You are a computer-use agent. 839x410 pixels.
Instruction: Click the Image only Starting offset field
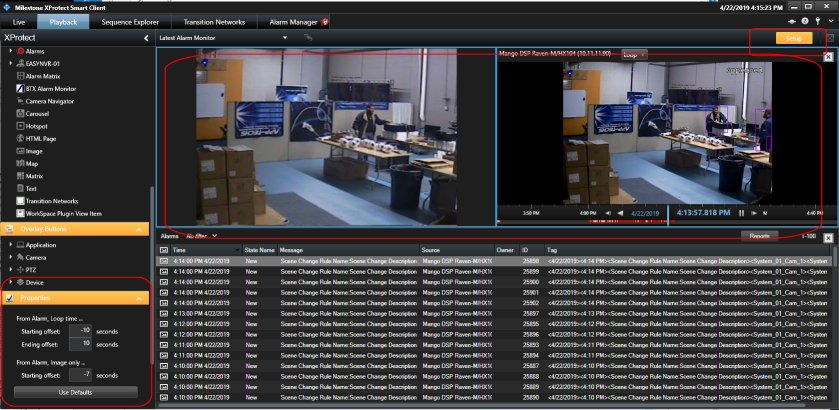point(81,375)
